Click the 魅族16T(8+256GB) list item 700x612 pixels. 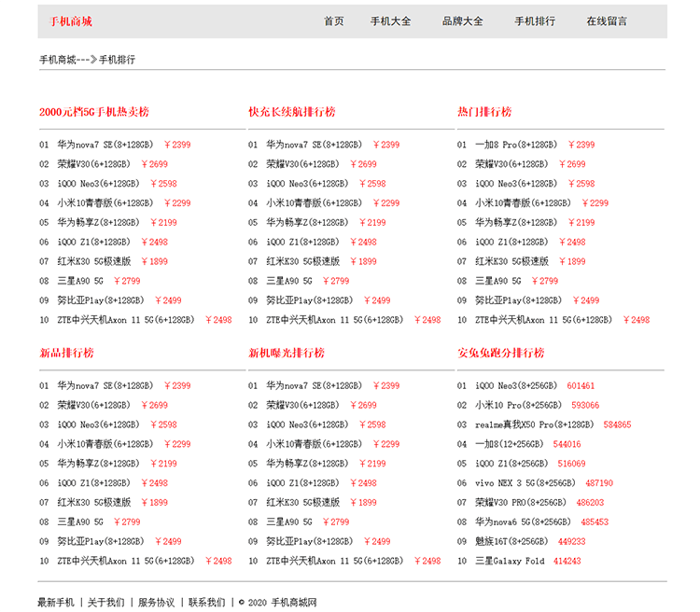(511, 542)
